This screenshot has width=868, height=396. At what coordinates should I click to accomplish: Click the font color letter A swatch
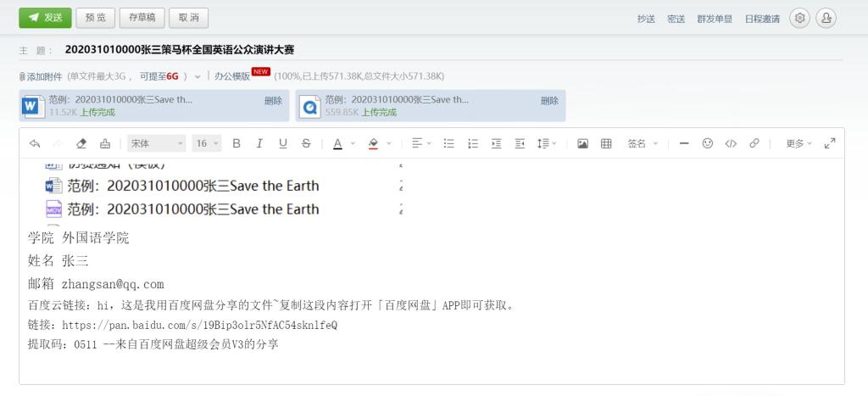click(x=337, y=143)
